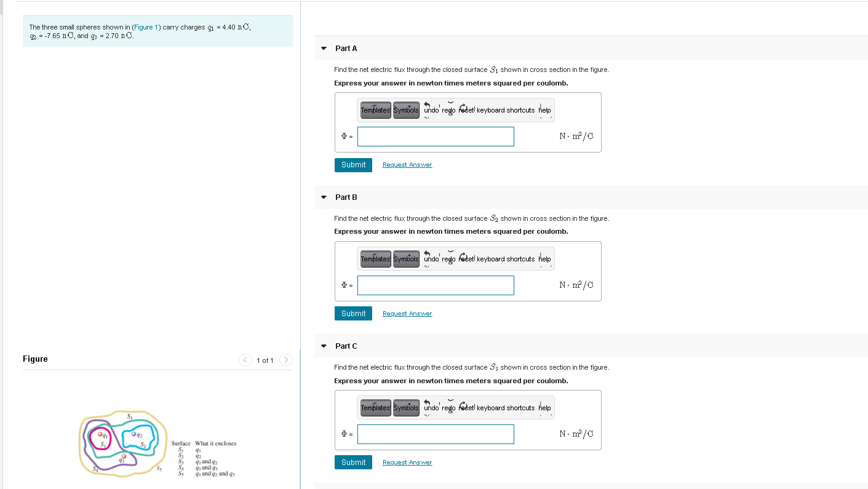Collapse the Part B section

[324, 197]
